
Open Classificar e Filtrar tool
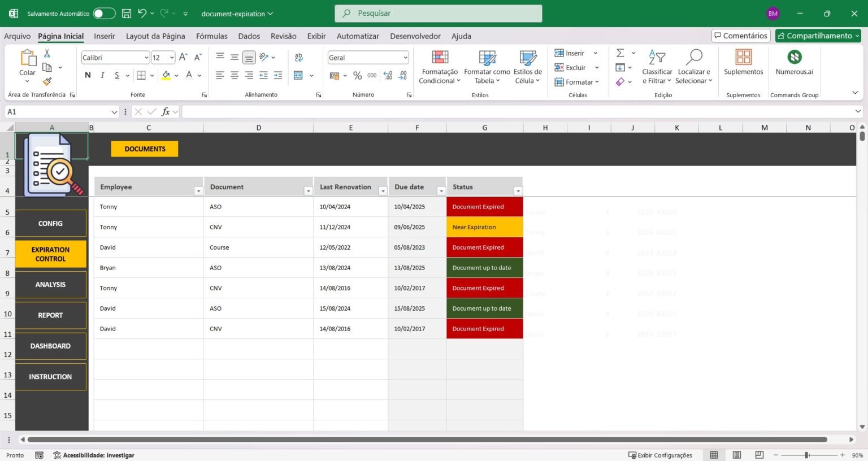657,66
